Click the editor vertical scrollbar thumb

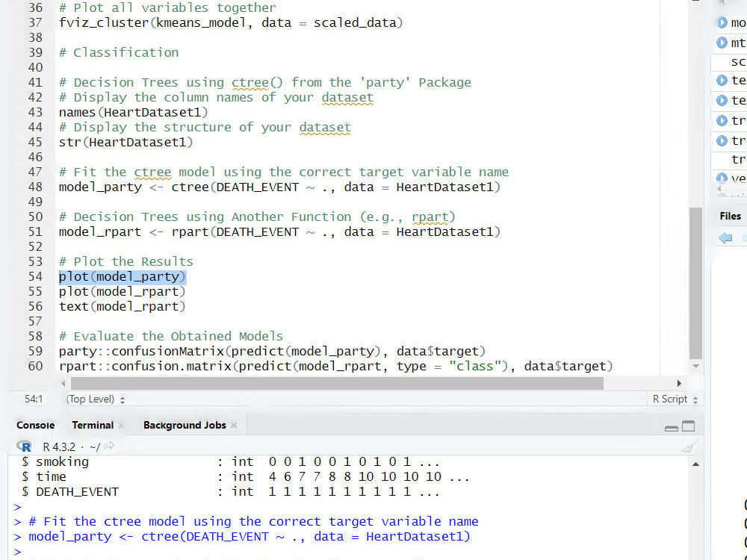(x=695, y=283)
